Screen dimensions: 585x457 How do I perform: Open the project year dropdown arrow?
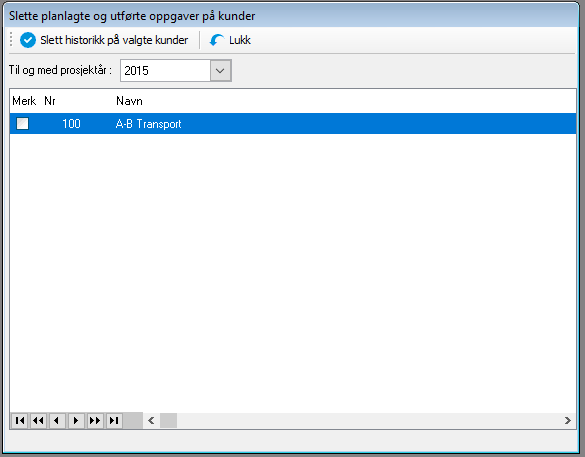point(220,71)
